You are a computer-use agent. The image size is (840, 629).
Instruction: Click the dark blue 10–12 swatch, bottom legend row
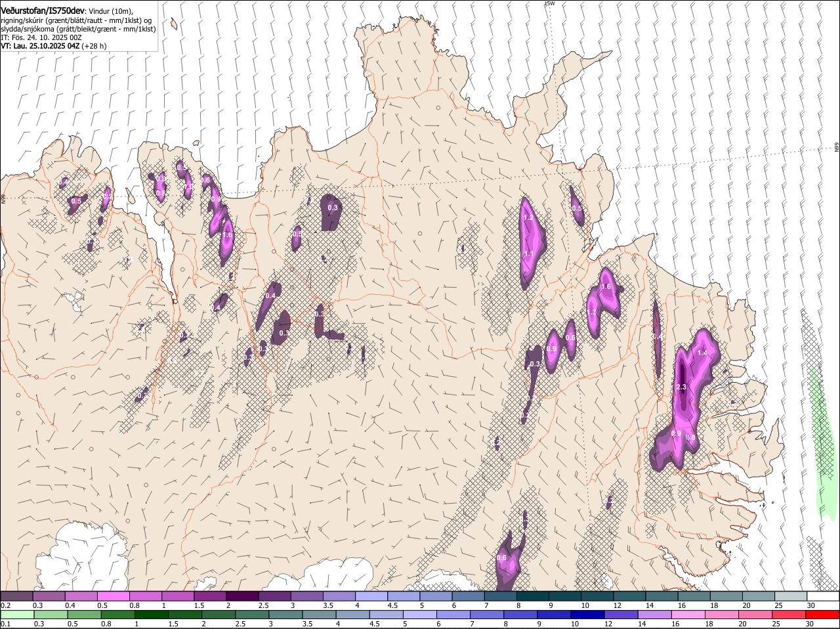588,615
